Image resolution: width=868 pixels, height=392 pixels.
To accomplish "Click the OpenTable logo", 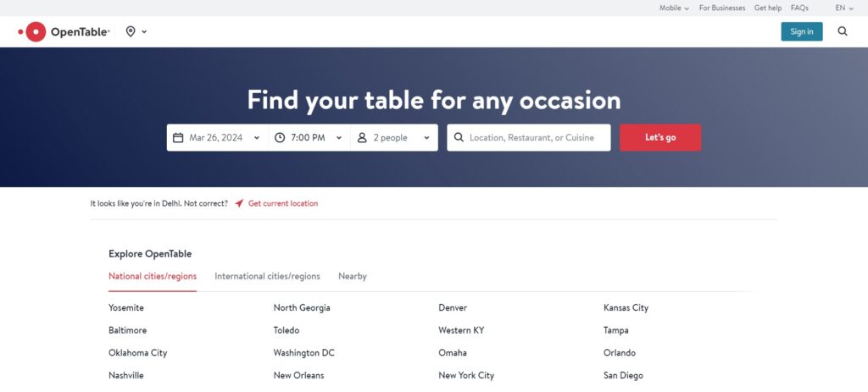I will coord(64,32).
